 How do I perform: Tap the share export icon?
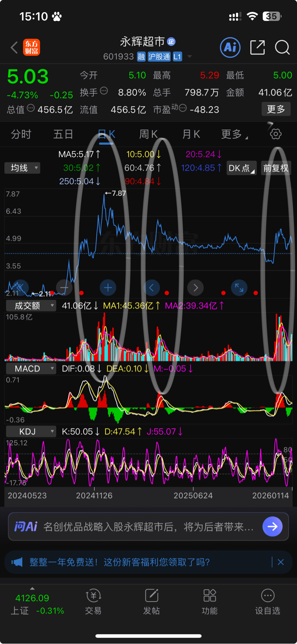258,47
